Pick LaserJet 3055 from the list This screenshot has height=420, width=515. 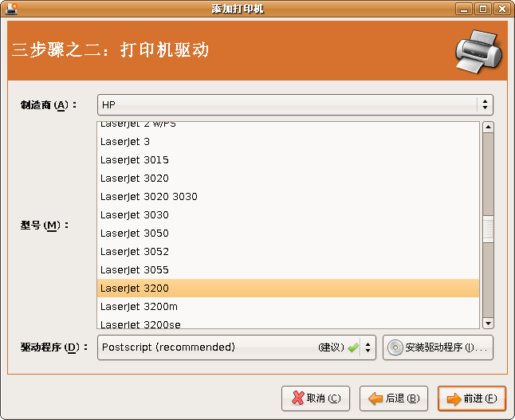[x=288, y=270]
